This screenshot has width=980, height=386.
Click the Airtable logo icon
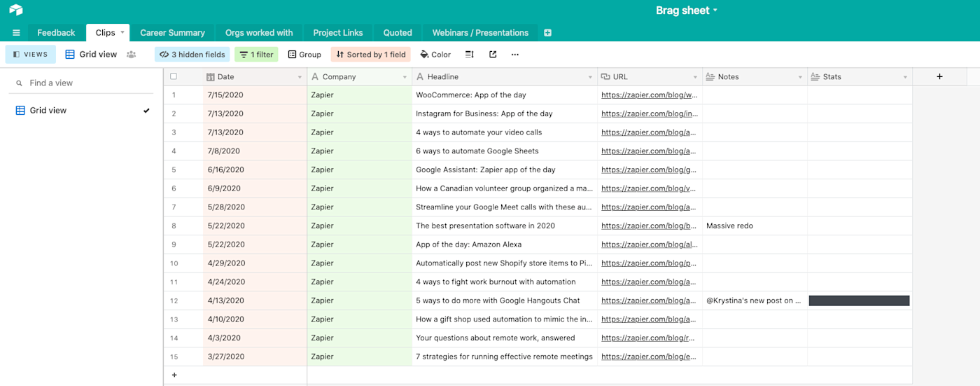pyautogui.click(x=16, y=11)
